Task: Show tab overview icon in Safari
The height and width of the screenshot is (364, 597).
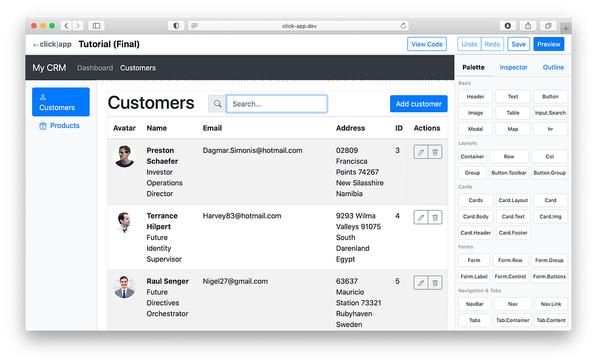Action: (548, 25)
